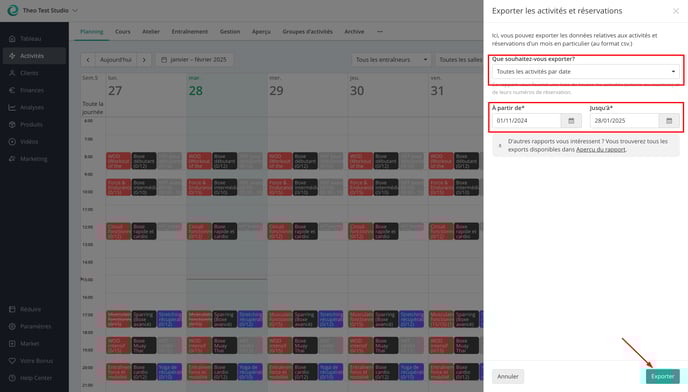Click the Aujourd'hui button

pos(116,60)
